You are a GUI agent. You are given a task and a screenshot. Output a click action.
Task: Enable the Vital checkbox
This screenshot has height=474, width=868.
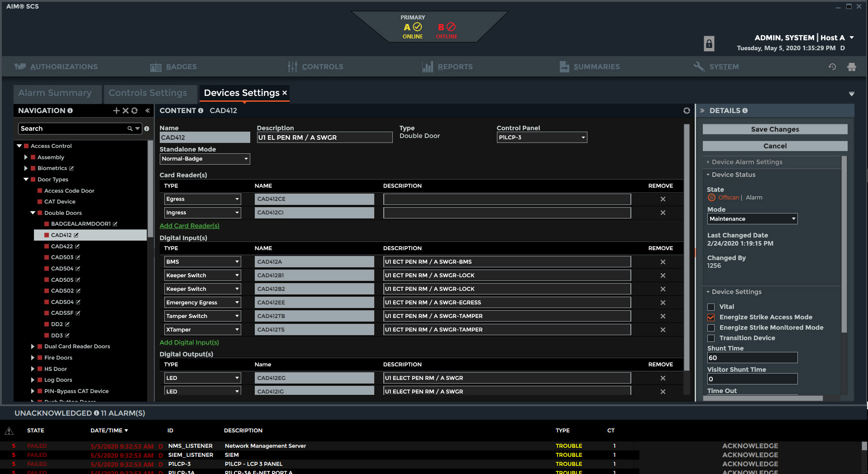coord(711,307)
